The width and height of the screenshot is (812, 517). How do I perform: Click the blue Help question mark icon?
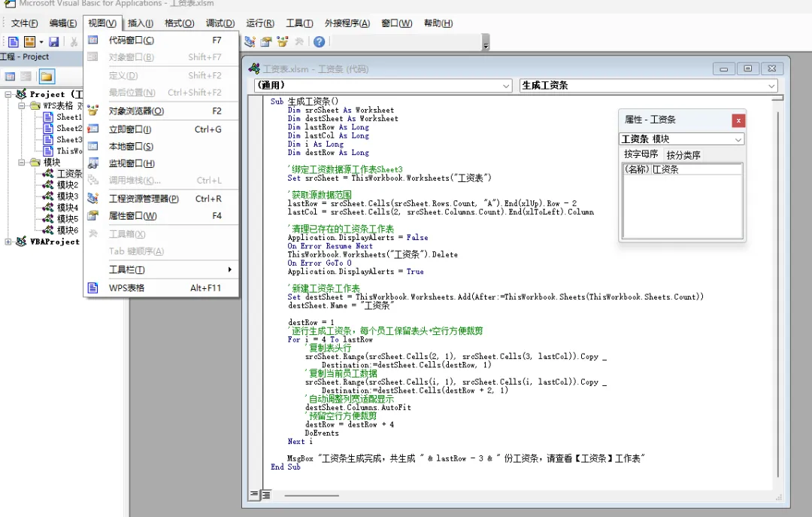pos(320,42)
